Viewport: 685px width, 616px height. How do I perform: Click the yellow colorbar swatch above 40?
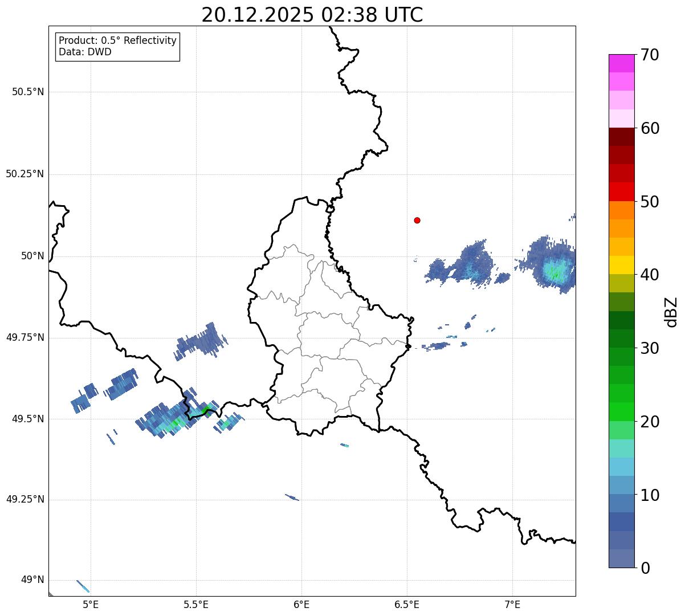[622, 265]
